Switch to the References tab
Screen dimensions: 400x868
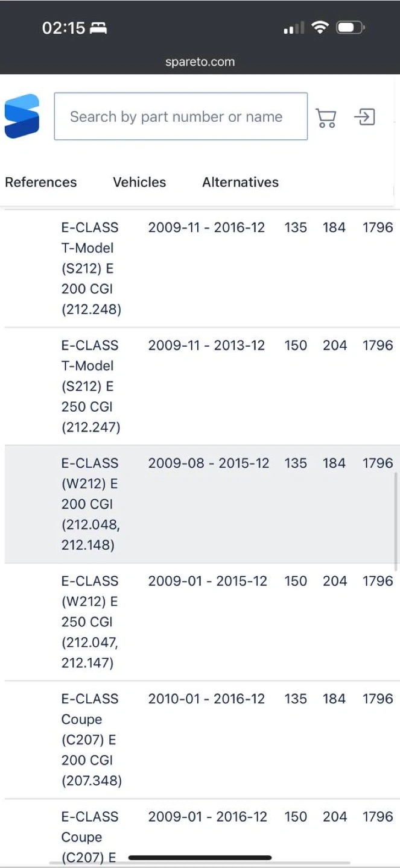click(x=41, y=182)
